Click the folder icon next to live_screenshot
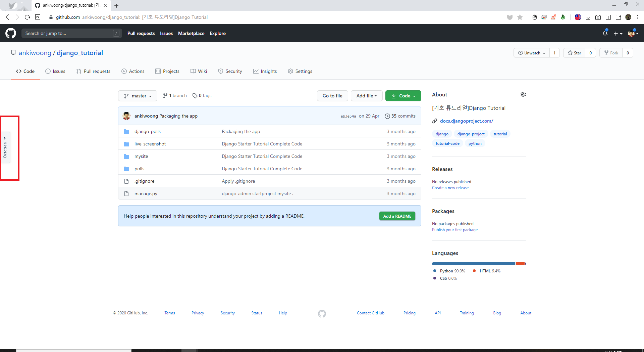Screen dimensions: 644x352 [126, 144]
